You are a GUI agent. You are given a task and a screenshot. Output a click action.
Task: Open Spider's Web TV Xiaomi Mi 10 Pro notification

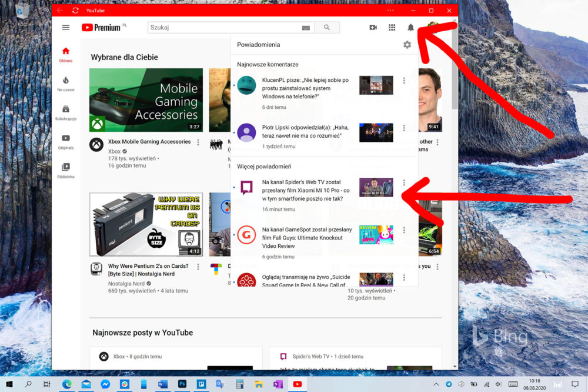pos(306,190)
